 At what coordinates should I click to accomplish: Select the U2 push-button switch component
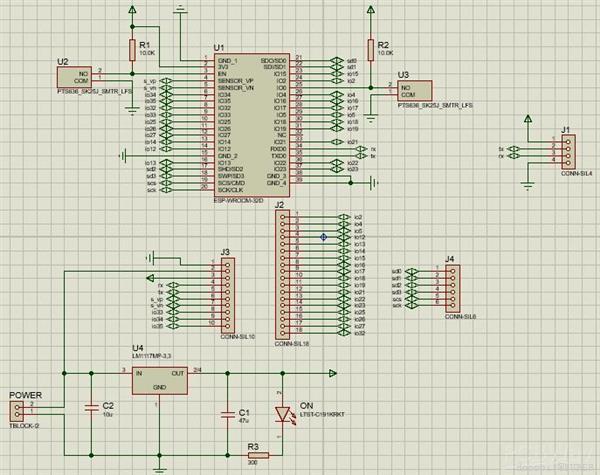pos(74,77)
